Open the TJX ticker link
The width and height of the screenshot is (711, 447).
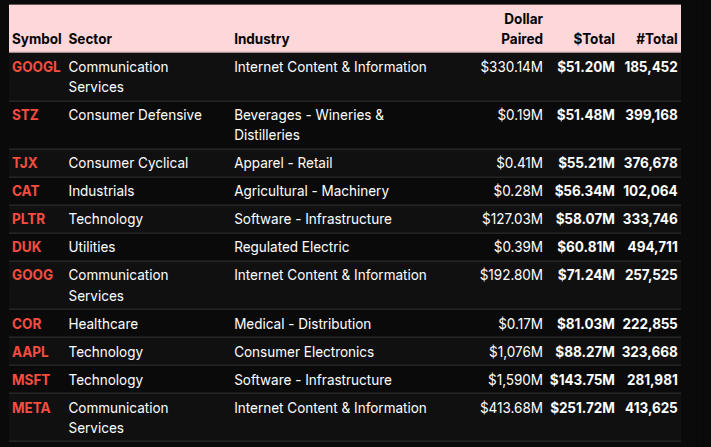coord(25,163)
